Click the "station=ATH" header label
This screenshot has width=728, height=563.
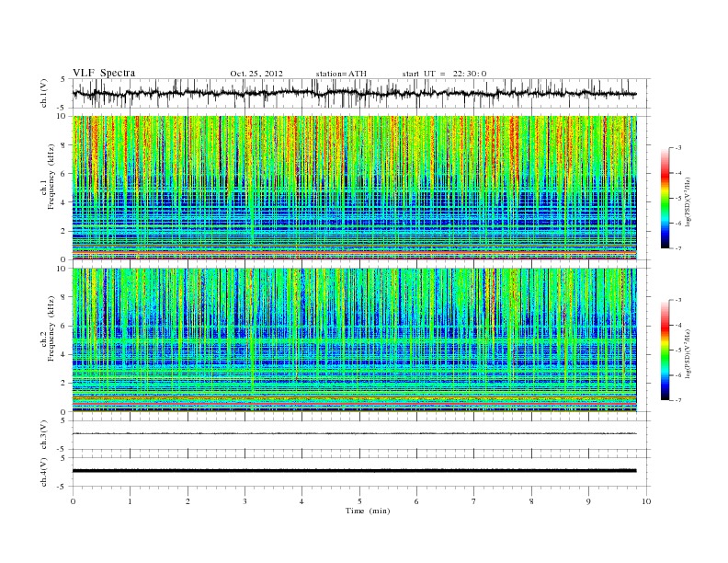point(341,74)
